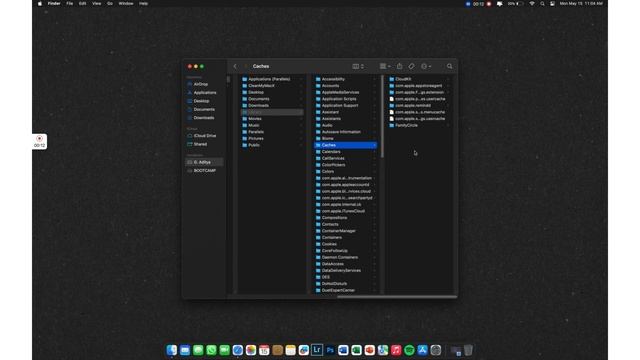Select the ColorPickers folder
Viewport: 640px width, 360px height.
click(345, 165)
